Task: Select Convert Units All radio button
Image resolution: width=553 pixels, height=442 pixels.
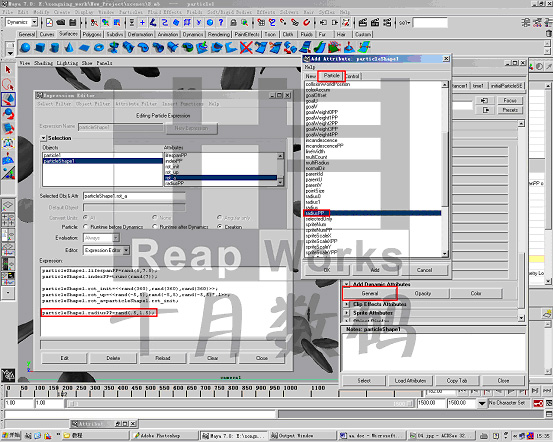Action: 86,217
